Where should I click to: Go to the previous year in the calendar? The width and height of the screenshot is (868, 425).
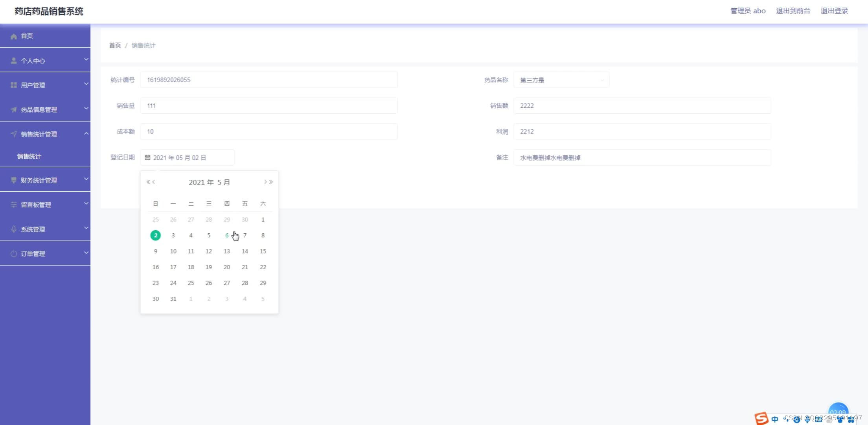pyautogui.click(x=148, y=182)
